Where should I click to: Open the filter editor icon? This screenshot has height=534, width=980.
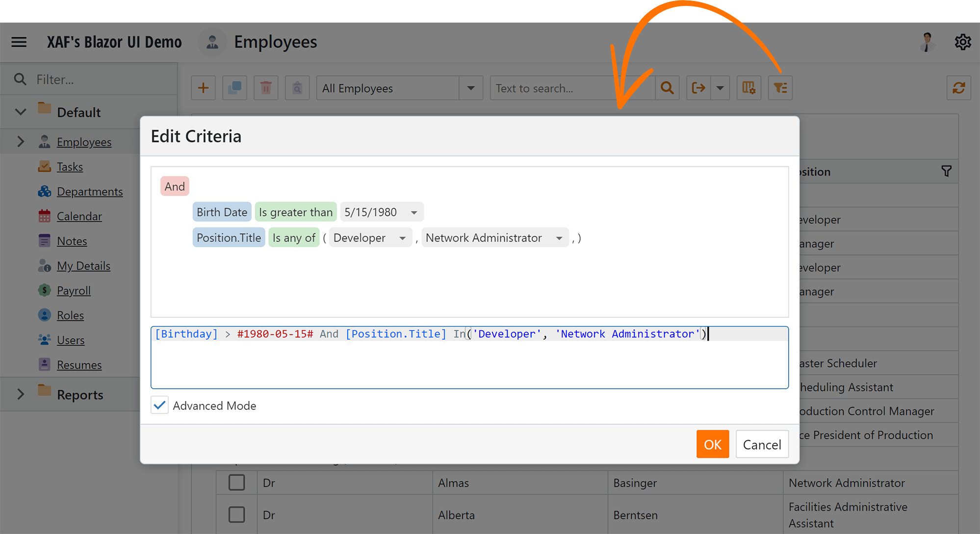pyautogui.click(x=780, y=88)
